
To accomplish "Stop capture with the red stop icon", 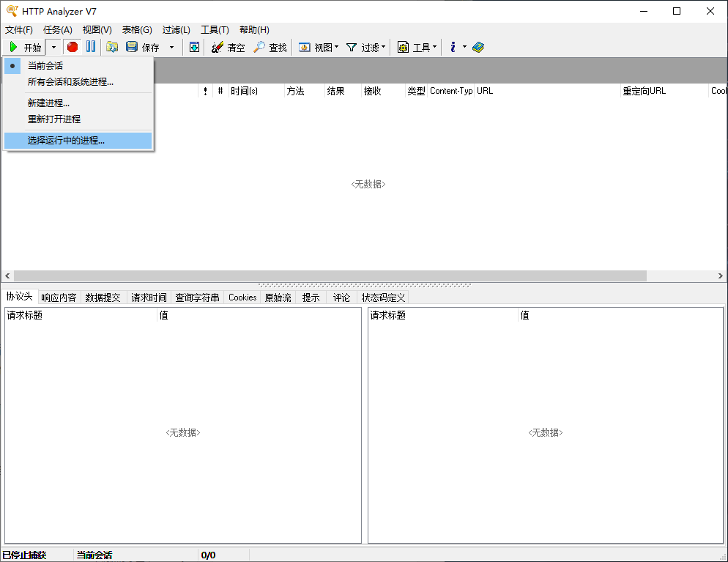I will tap(73, 47).
